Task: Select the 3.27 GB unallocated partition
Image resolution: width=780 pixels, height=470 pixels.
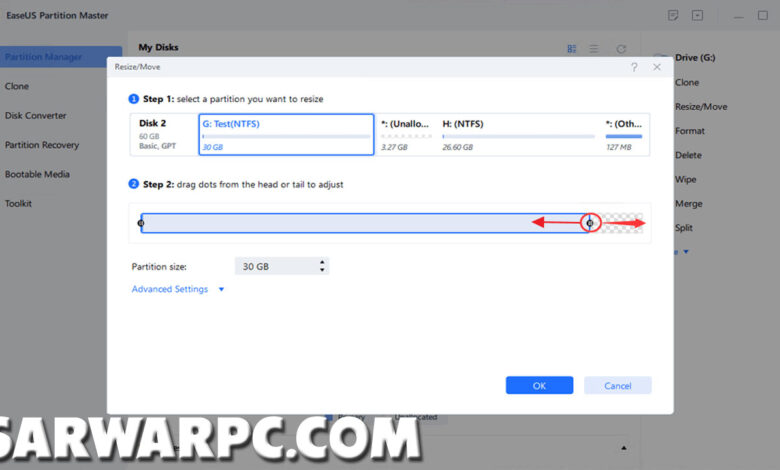Action: (406, 135)
